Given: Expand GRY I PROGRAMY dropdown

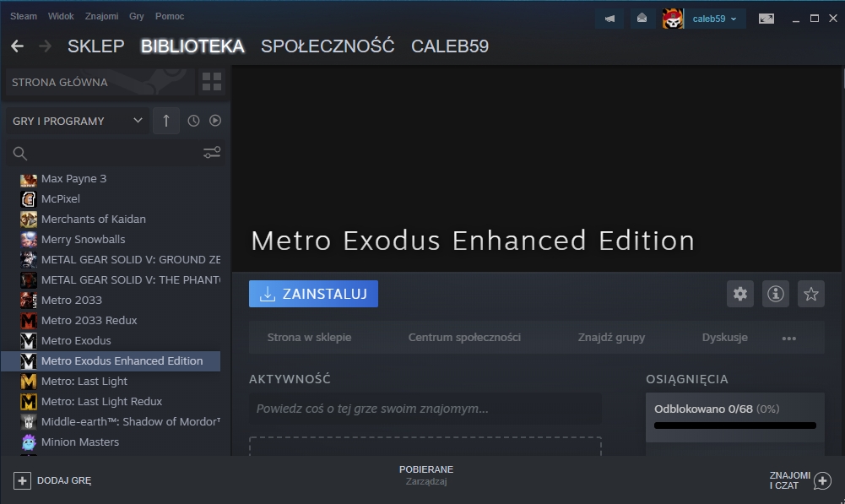Looking at the screenshot, I should [x=77, y=121].
